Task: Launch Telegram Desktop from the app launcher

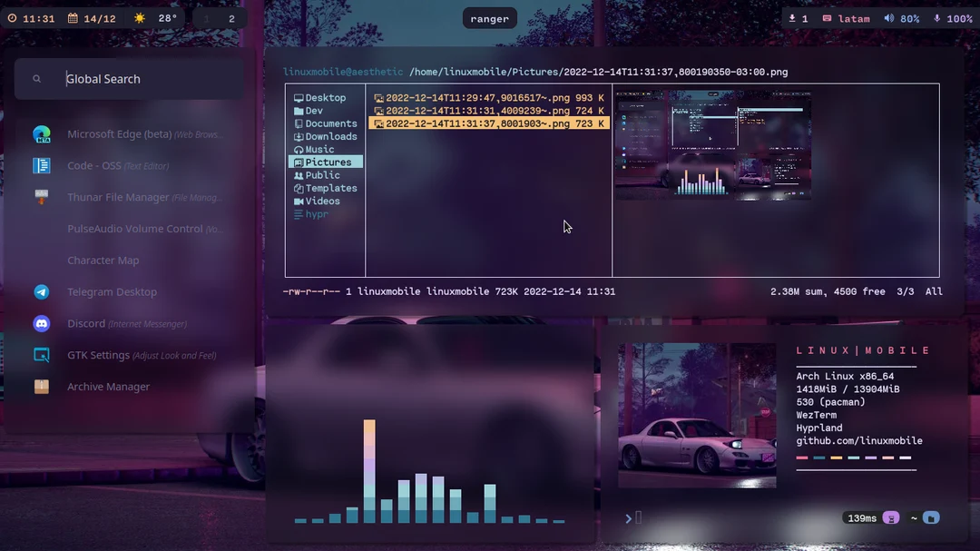Action: [113, 291]
